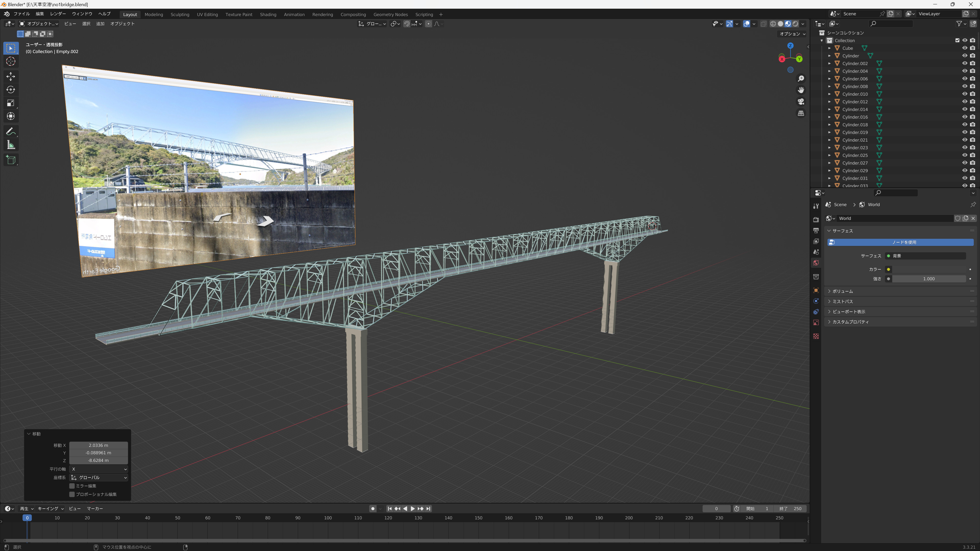Expand Cylinder.002 in the outliner
Screen dimensions: 980x551
(829, 64)
